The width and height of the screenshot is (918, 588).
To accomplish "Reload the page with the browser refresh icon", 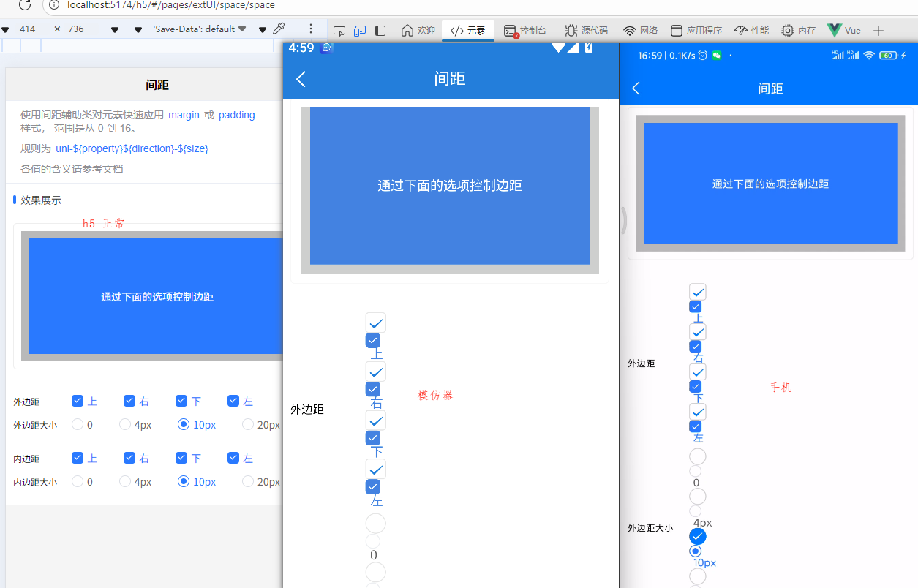I will [x=25, y=5].
